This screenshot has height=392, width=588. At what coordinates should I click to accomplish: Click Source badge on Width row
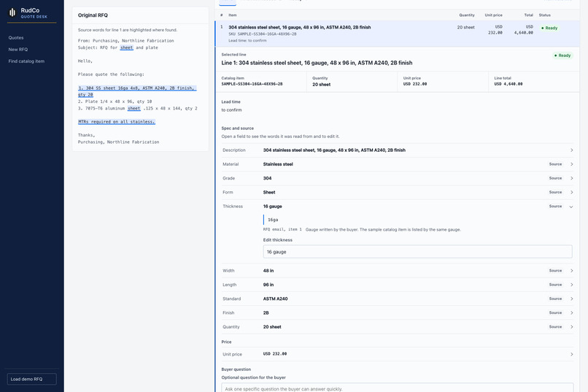click(555, 271)
